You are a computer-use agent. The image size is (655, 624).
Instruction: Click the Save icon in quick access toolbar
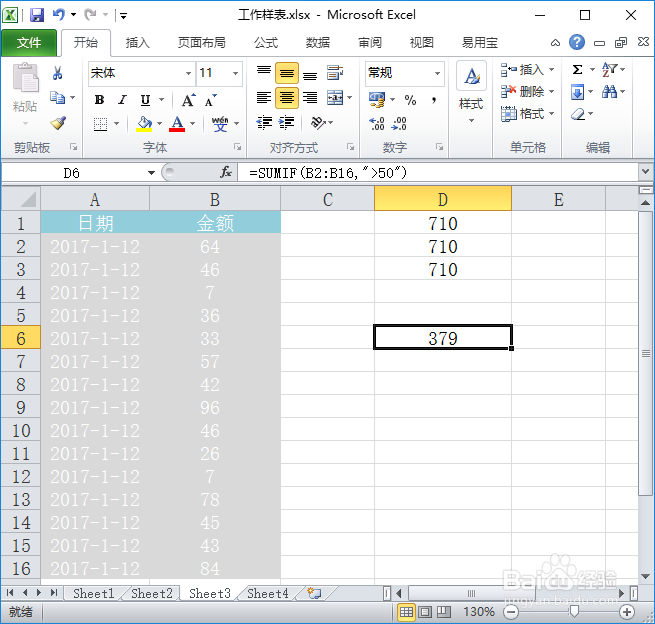37,15
